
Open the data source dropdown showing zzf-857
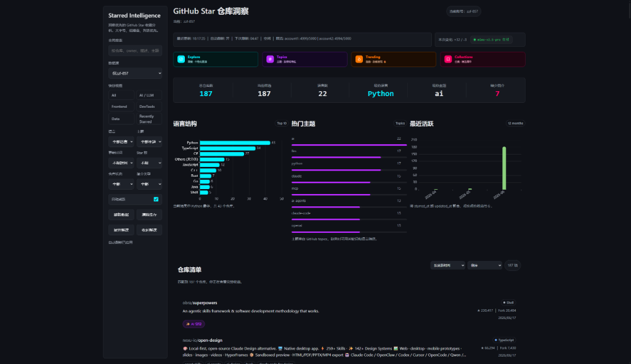135,73
